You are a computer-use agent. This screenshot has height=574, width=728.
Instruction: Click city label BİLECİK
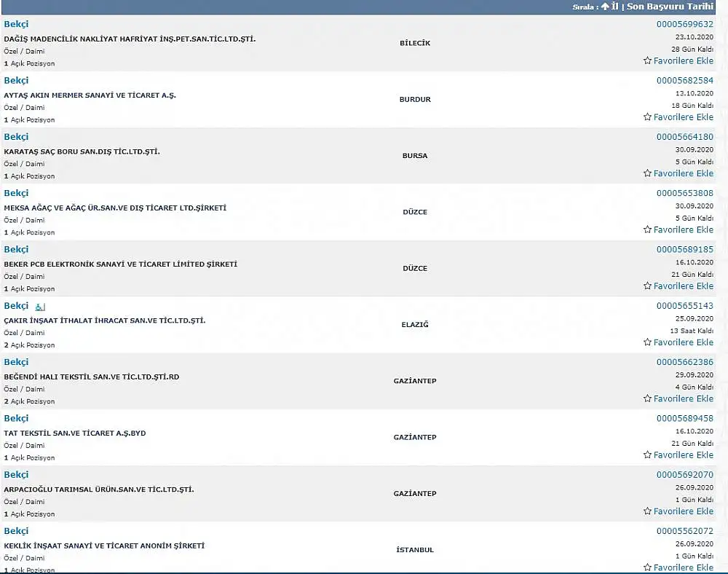click(x=415, y=43)
